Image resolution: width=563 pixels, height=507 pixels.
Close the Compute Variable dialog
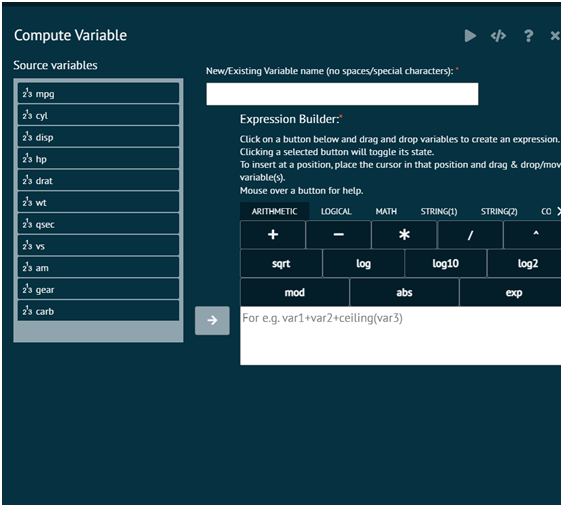tap(555, 36)
